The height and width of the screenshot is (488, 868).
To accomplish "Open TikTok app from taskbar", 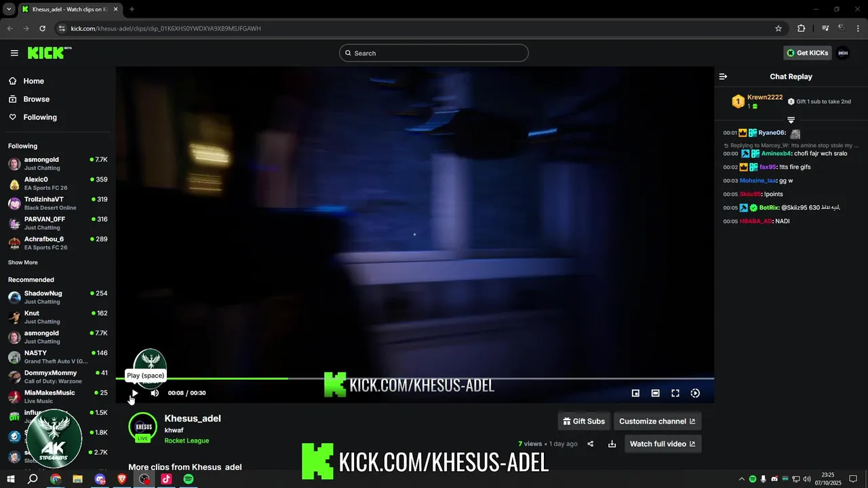I will point(166,479).
